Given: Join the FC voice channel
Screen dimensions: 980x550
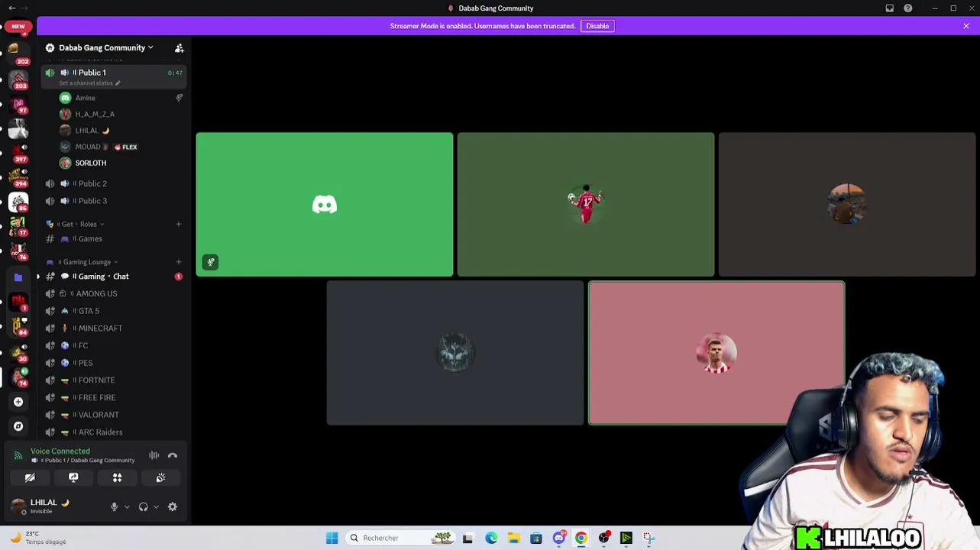Looking at the screenshot, I should pos(114,345).
